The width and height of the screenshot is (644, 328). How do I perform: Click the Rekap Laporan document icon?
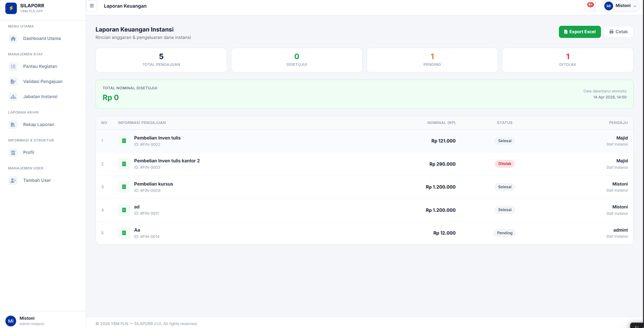[13, 125]
